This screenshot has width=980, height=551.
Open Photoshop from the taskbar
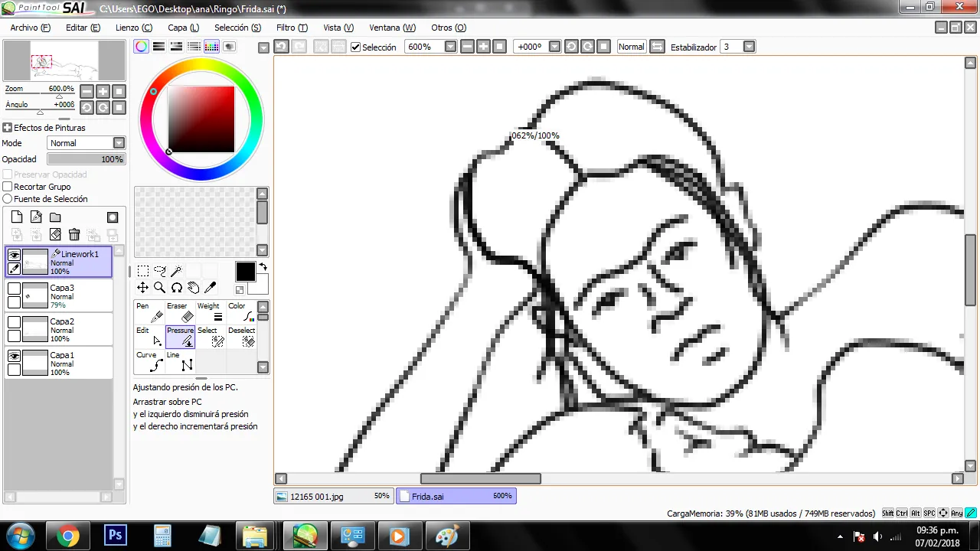116,536
